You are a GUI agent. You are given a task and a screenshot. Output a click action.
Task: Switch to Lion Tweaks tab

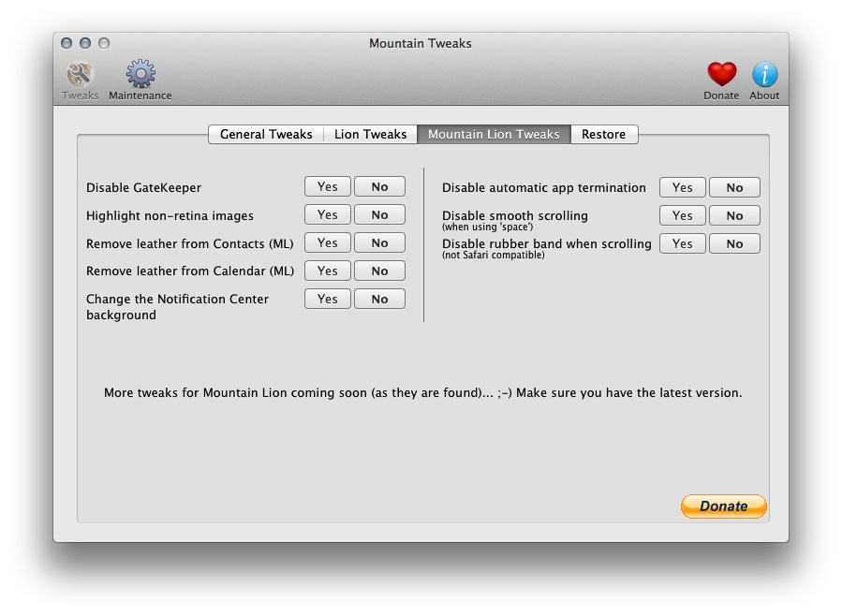[x=370, y=134]
